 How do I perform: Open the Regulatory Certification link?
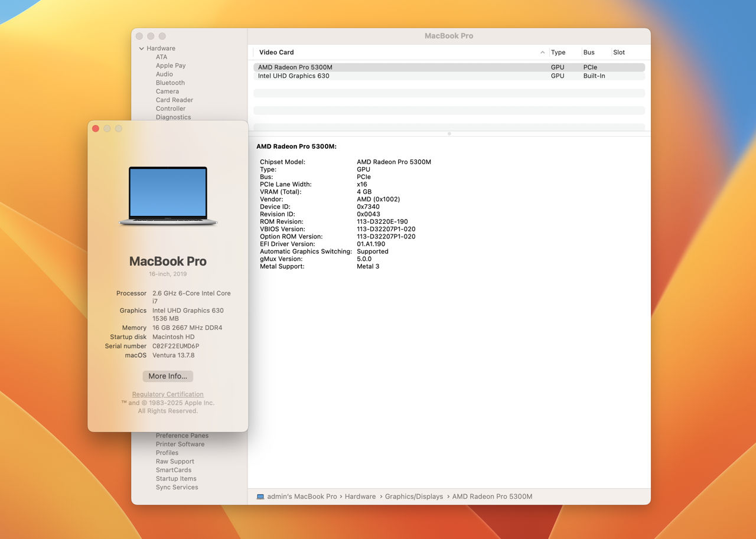pyautogui.click(x=168, y=394)
